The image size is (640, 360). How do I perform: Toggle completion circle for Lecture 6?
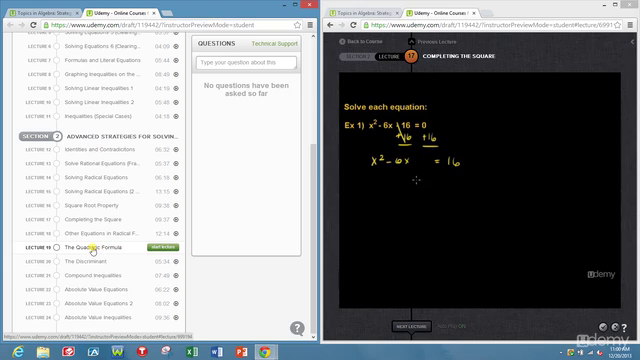click(x=57, y=47)
